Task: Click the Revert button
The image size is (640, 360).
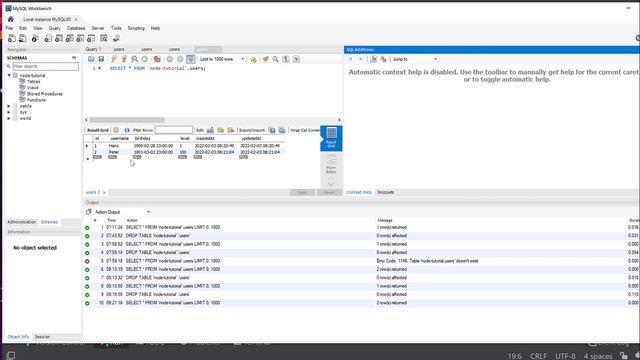Action: [329, 192]
